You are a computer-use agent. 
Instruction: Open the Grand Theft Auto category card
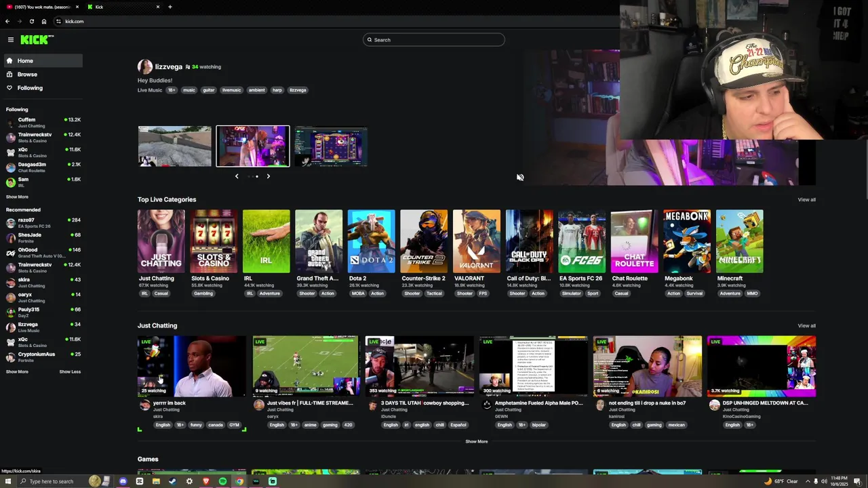click(x=319, y=241)
